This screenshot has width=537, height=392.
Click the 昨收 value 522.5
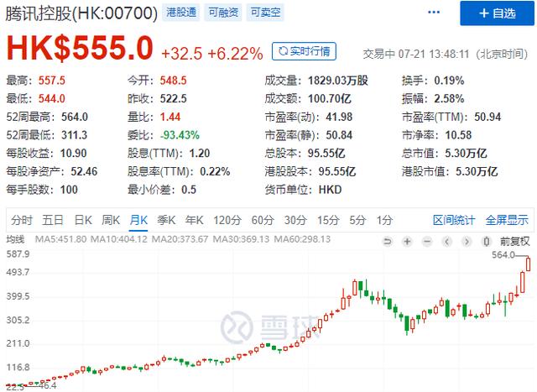[174, 99]
